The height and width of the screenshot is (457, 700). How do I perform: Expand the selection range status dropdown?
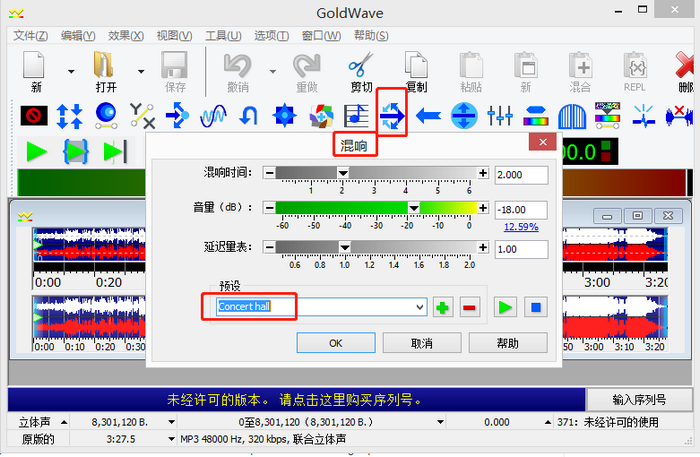(x=440, y=422)
